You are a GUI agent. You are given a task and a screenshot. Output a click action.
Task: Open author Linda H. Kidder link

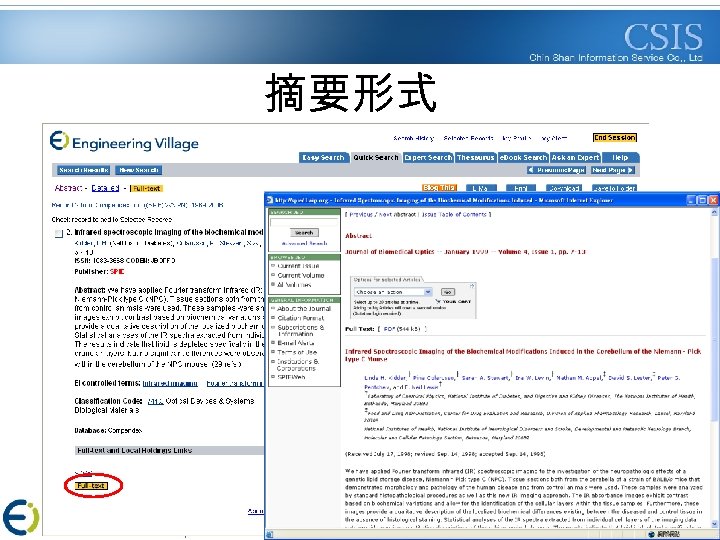tap(385, 378)
